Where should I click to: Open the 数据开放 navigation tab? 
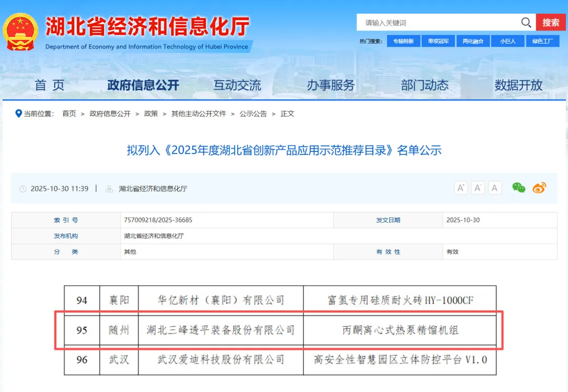click(518, 85)
